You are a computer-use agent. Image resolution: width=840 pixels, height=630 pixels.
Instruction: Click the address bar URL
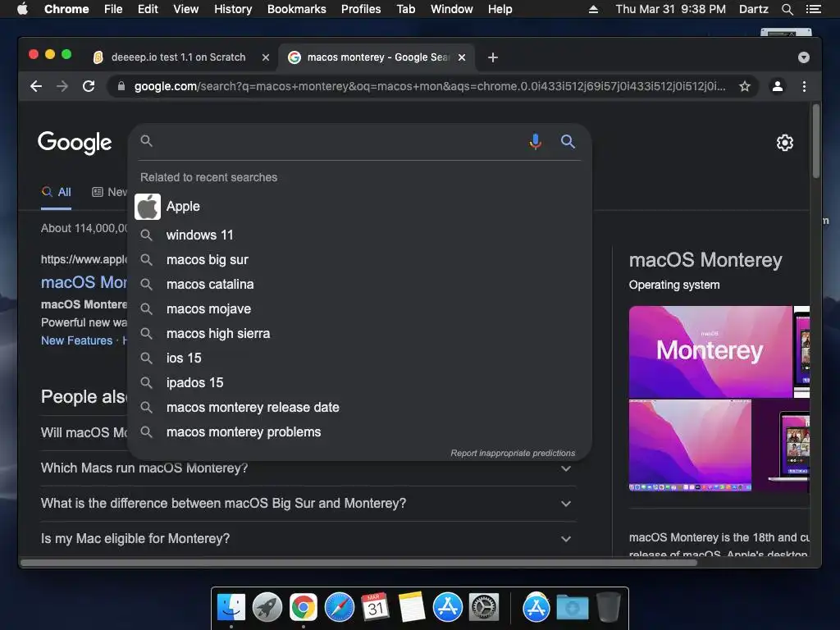coord(430,86)
